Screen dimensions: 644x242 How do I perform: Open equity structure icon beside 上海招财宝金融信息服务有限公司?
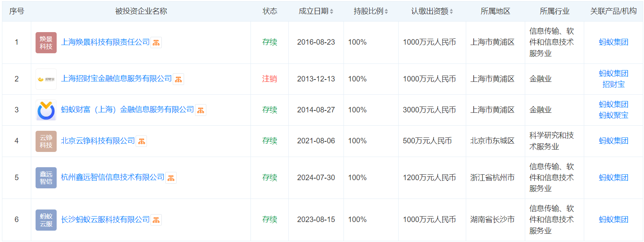179,79
